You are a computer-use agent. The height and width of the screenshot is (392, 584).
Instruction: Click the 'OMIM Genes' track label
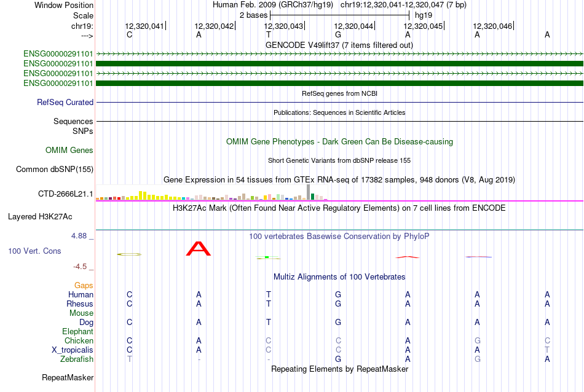(69, 150)
